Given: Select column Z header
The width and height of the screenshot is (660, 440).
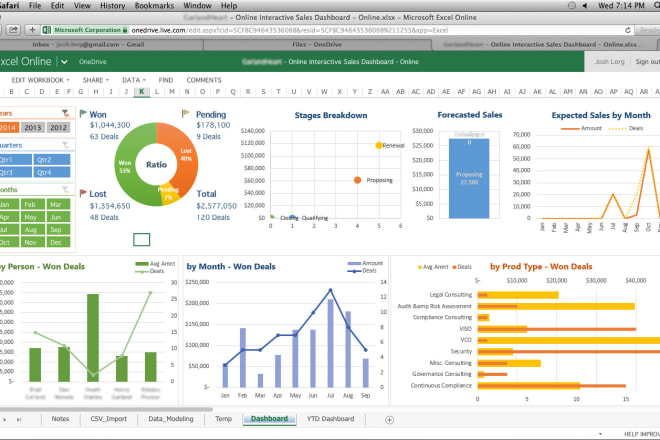Looking at the screenshot, I should coord(370,92).
